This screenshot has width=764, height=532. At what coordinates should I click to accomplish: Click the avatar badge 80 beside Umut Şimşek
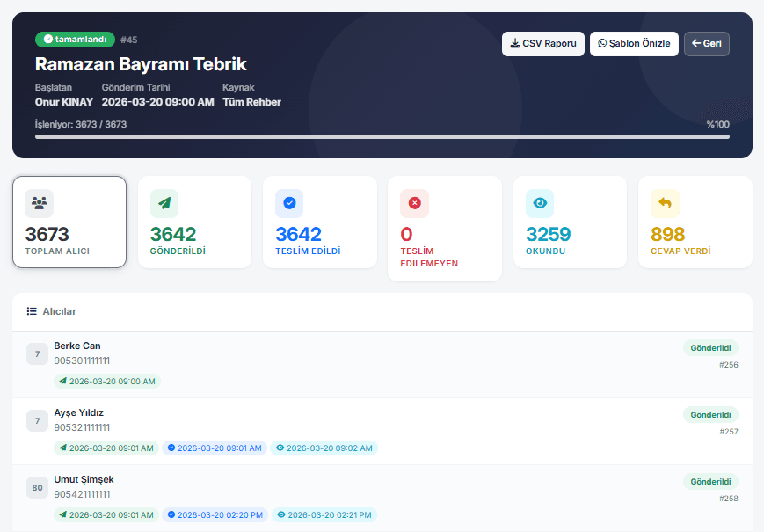click(37, 488)
